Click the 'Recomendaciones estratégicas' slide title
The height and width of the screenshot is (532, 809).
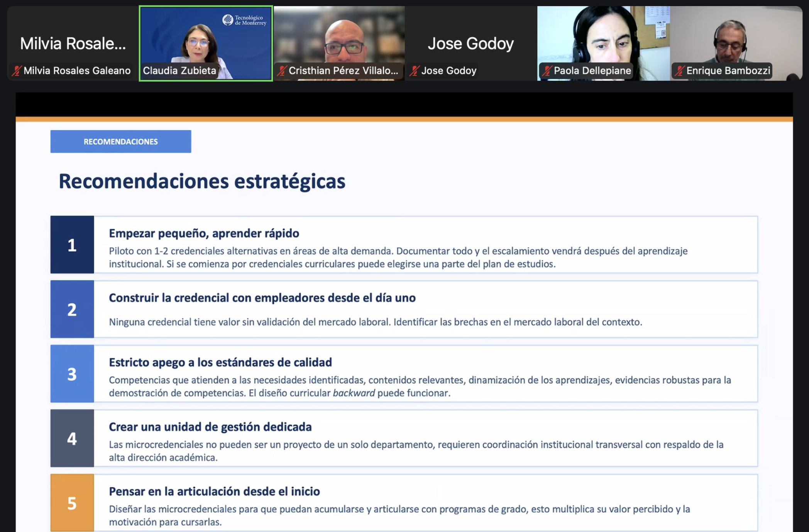[x=202, y=181]
